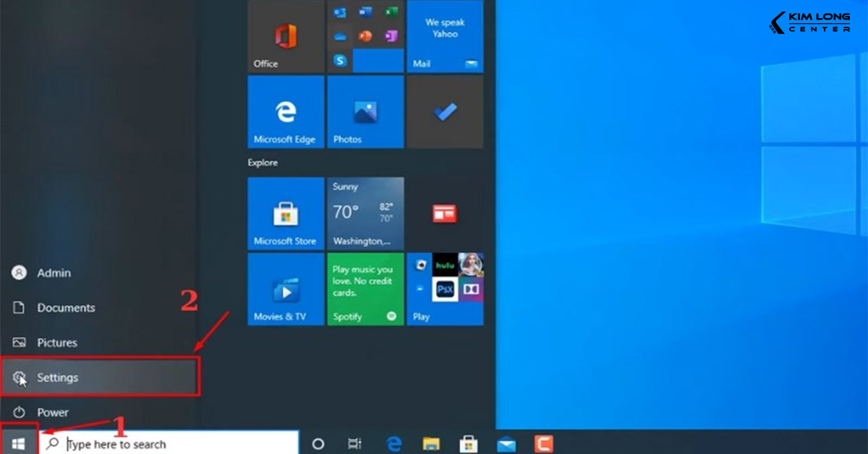The width and height of the screenshot is (868, 454).
Task: Launch the Mail app from the taskbar
Action: pyautogui.click(x=506, y=442)
